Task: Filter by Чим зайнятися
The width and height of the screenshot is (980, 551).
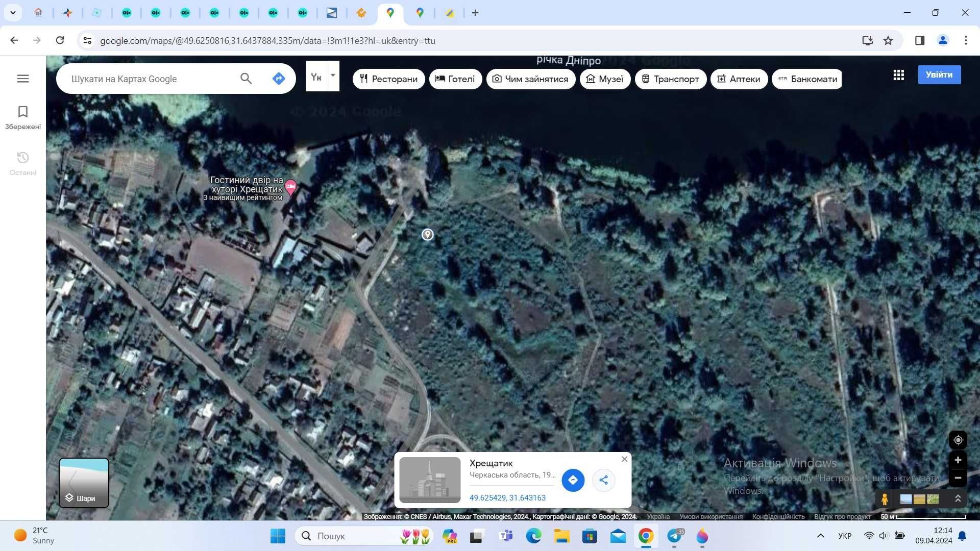Action: click(x=531, y=79)
